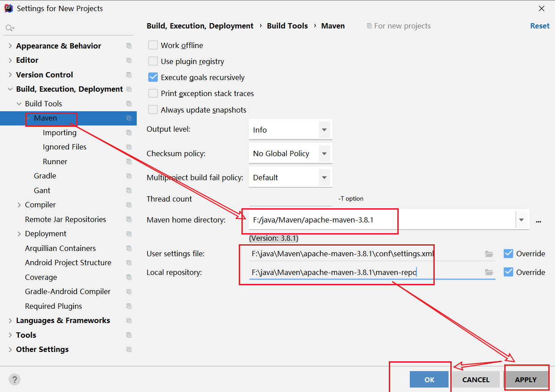
Task: Click folder icon beside Local repository field
Action: pyautogui.click(x=489, y=272)
